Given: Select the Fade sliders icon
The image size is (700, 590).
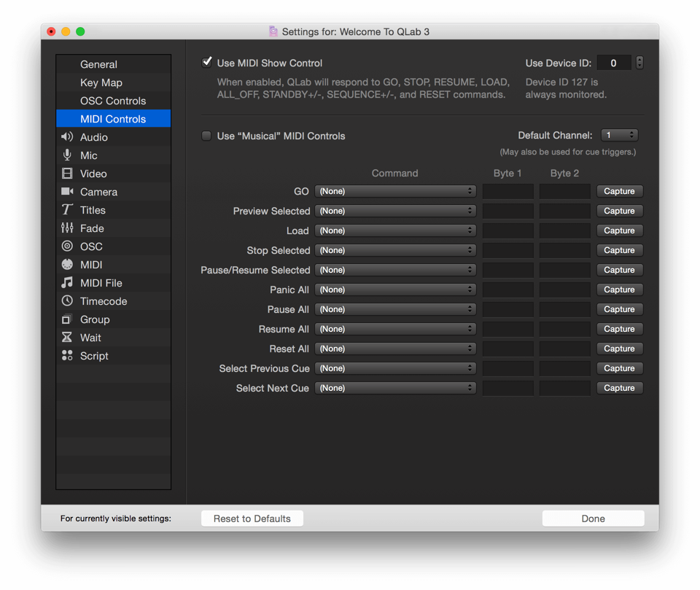Looking at the screenshot, I should (67, 228).
